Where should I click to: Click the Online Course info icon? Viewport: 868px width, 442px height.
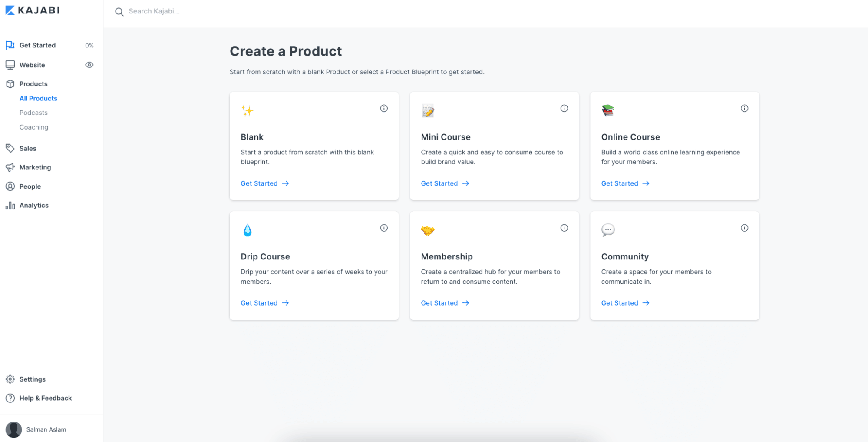pos(744,108)
